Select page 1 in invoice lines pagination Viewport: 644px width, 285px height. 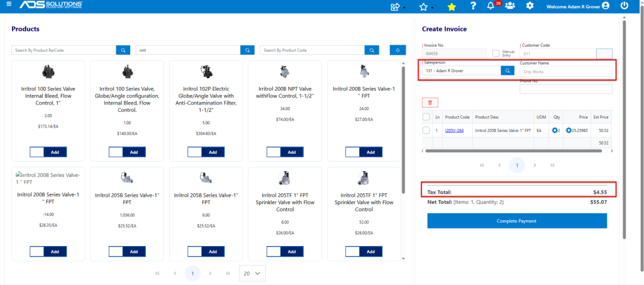(517, 165)
